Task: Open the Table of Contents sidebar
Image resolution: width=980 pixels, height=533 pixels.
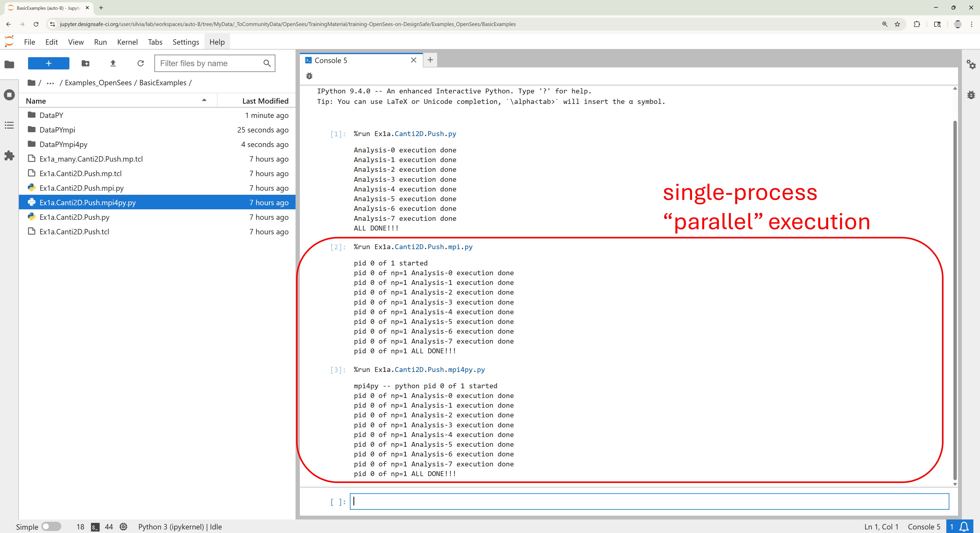Action: (9, 125)
